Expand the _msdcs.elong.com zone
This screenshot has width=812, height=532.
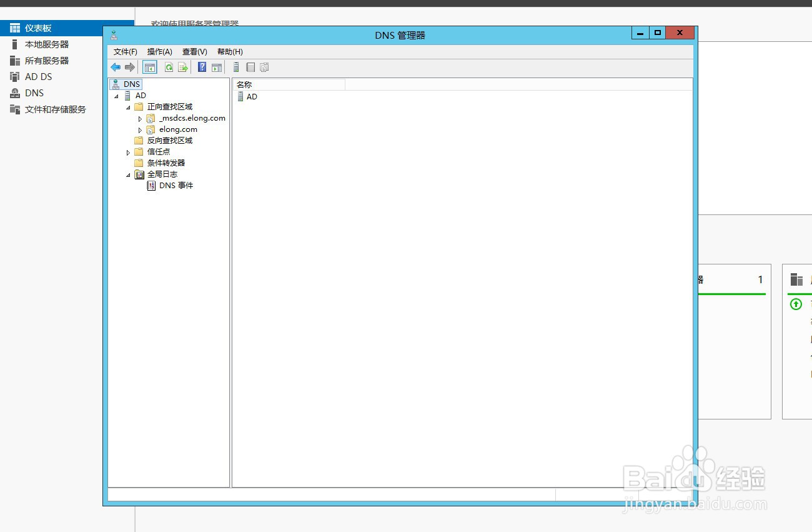click(x=141, y=118)
